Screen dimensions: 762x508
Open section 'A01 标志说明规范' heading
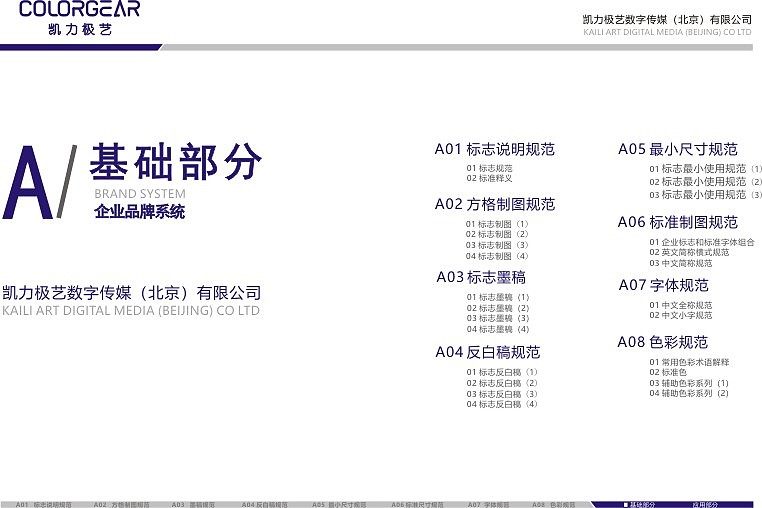click(495, 149)
